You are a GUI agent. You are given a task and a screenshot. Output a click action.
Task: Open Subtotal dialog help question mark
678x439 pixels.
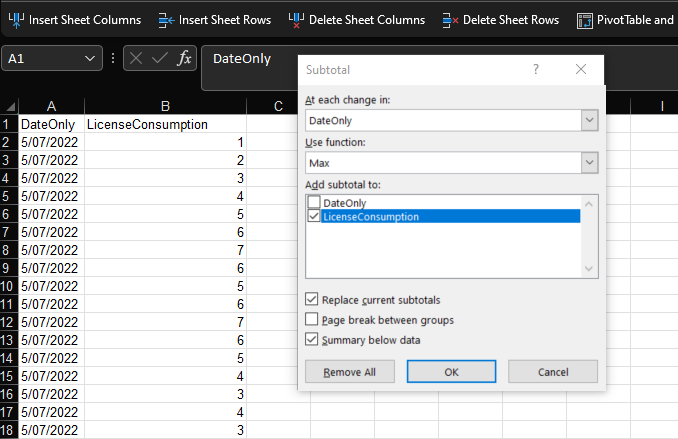pos(536,69)
